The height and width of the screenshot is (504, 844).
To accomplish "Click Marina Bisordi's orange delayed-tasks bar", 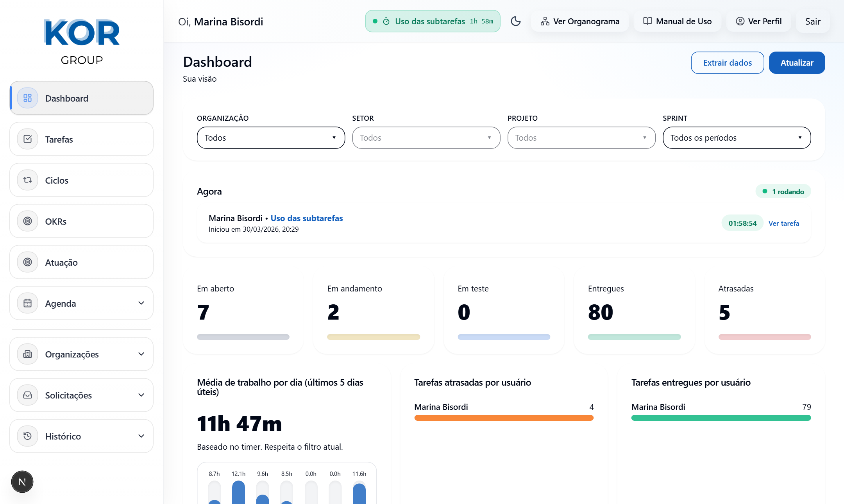I will point(504,417).
